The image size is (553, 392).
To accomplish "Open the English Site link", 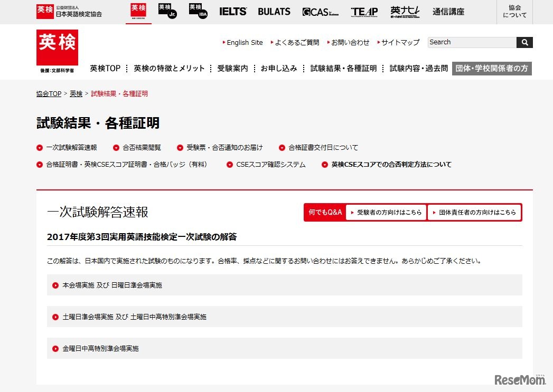I will pos(245,43).
